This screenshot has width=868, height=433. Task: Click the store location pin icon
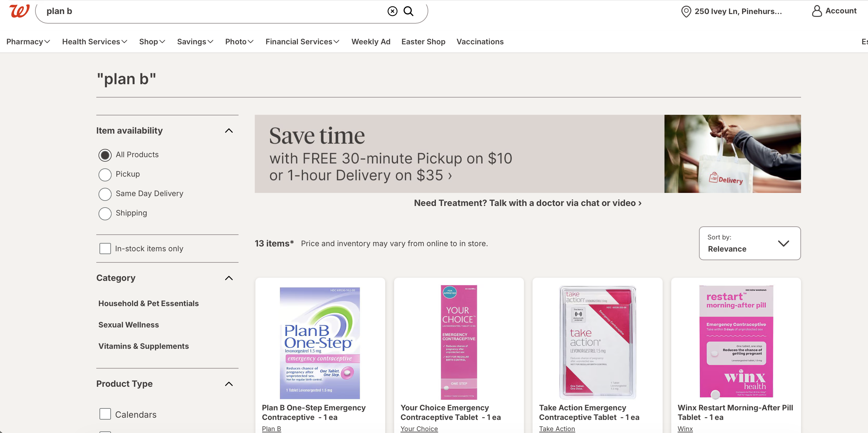(x=686, y=11)
